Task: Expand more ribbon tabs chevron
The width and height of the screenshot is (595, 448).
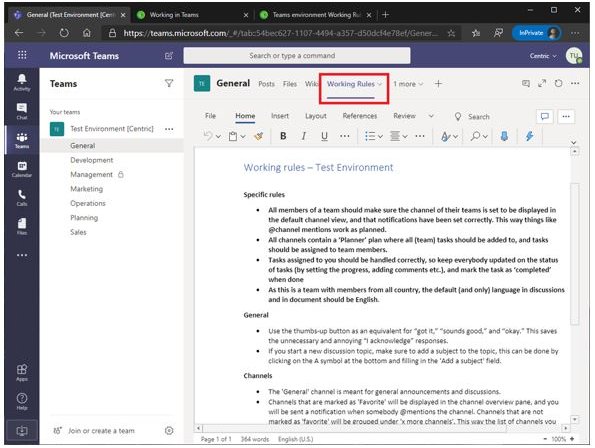Action: pos(431,116)
